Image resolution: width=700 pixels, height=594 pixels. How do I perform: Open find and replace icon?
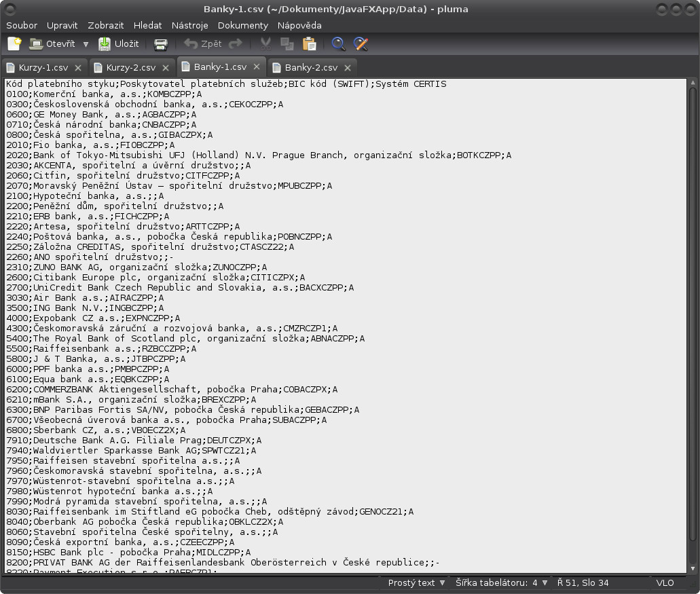[361, 43]
